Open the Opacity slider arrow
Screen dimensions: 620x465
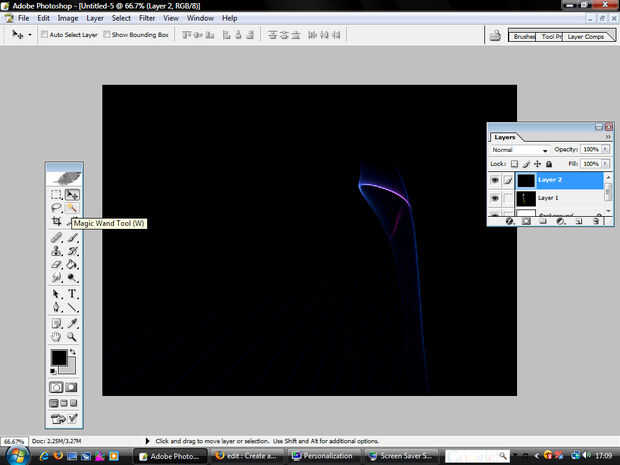click(605, 149)
